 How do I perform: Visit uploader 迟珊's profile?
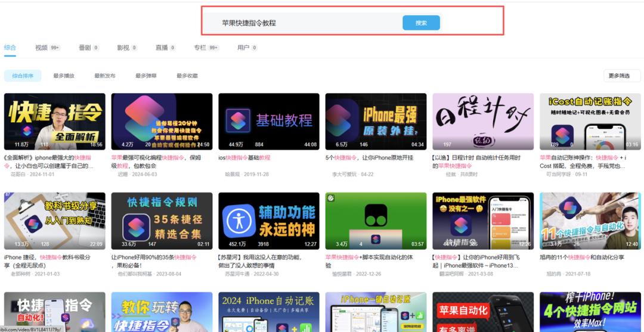123,175
